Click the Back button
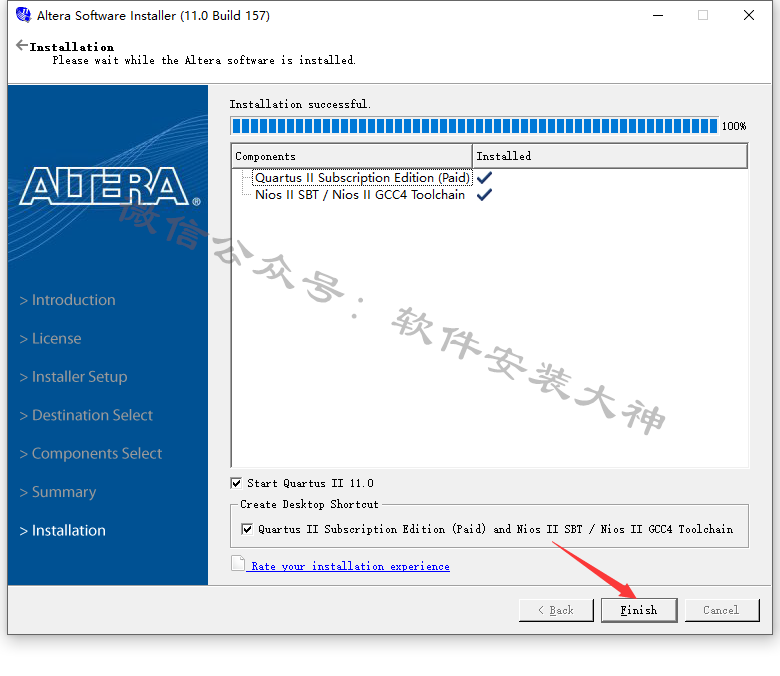This screenshot has width=780, height=676. pyautogui.click(x=556, y=610)
